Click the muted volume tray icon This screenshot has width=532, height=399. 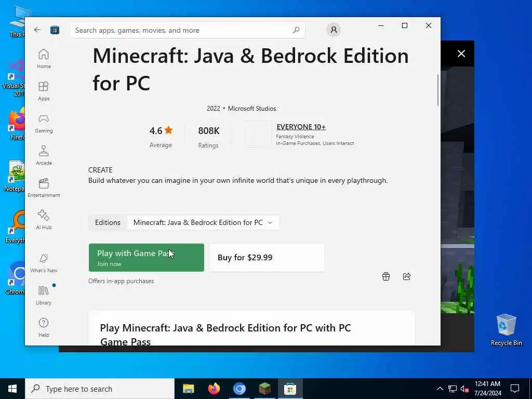tap(465, 389)
